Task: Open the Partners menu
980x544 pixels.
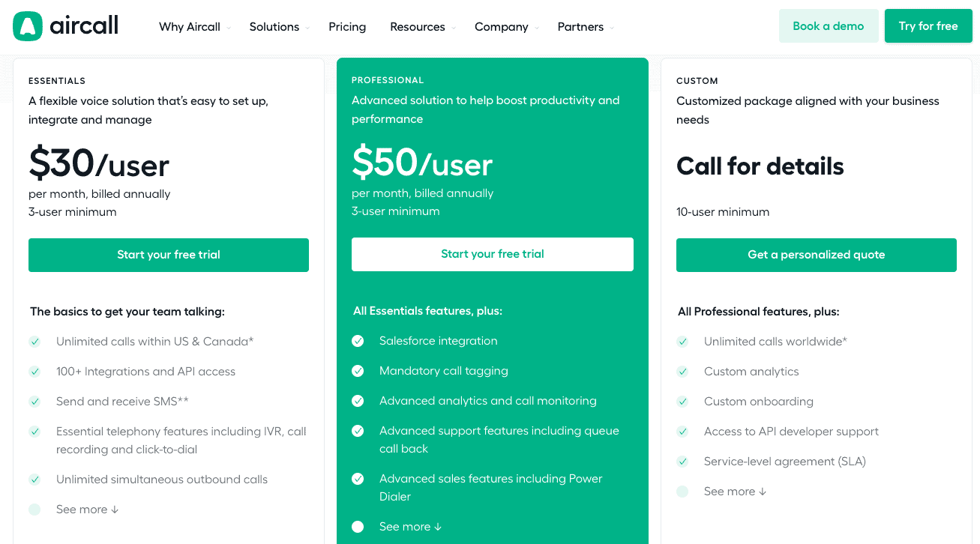Action: pos(585,27)
